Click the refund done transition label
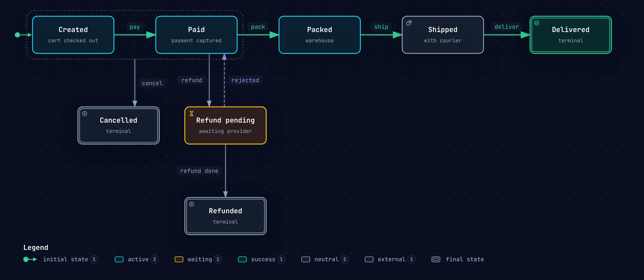The image size is (644, 280). coord(199,171)
